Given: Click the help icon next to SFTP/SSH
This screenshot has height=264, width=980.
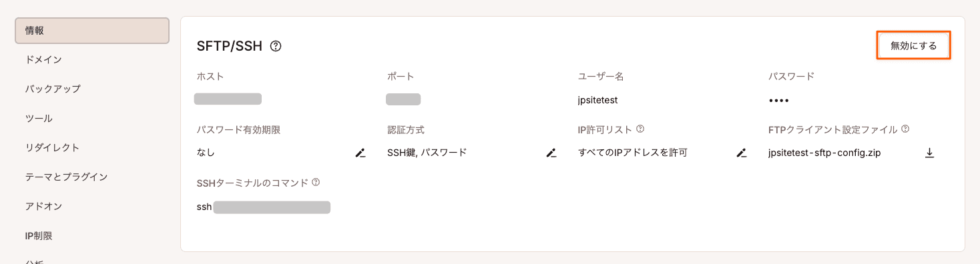Looking at the screenshot, I should [x=276, y=46].
